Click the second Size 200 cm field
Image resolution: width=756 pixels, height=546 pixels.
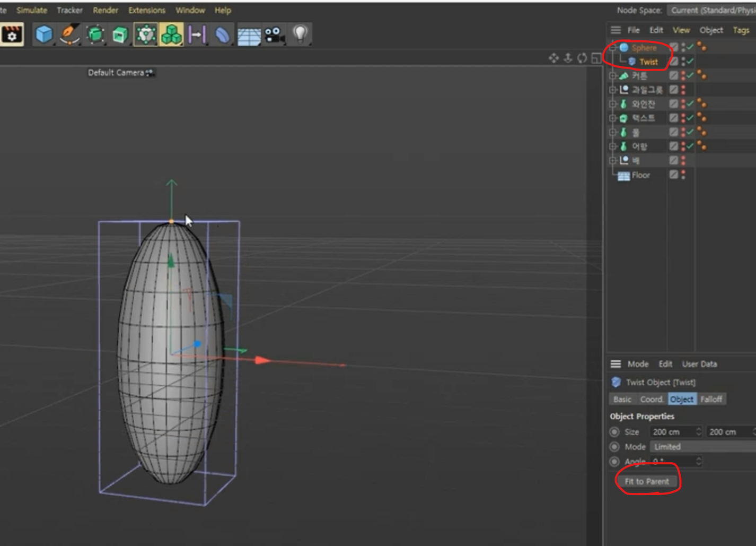[731, 432]
